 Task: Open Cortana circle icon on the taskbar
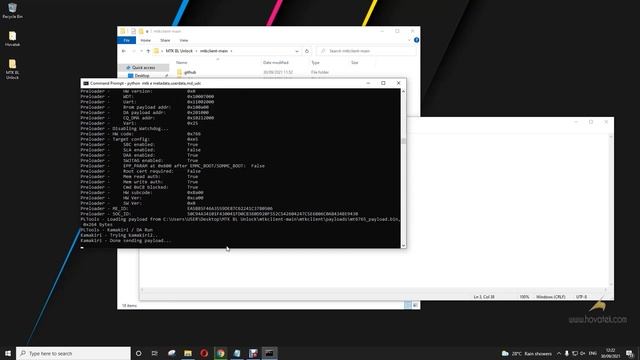coord(138,353)
